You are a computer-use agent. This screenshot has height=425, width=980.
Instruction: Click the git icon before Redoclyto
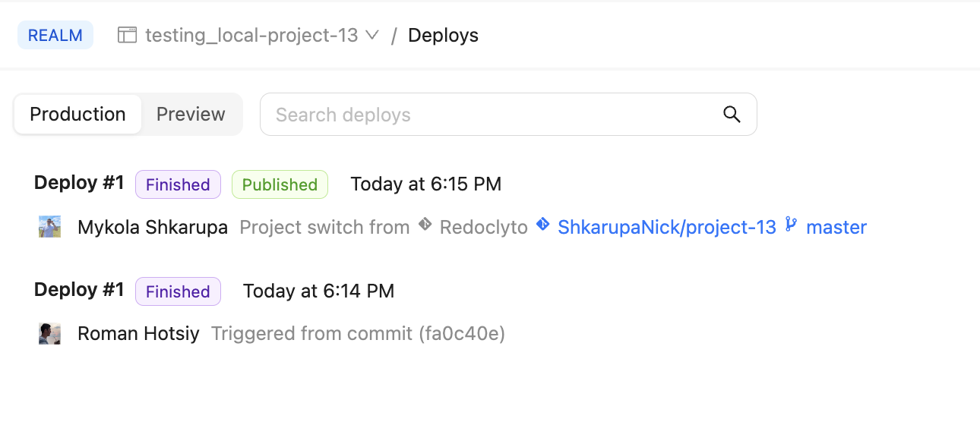pos(425,225)
